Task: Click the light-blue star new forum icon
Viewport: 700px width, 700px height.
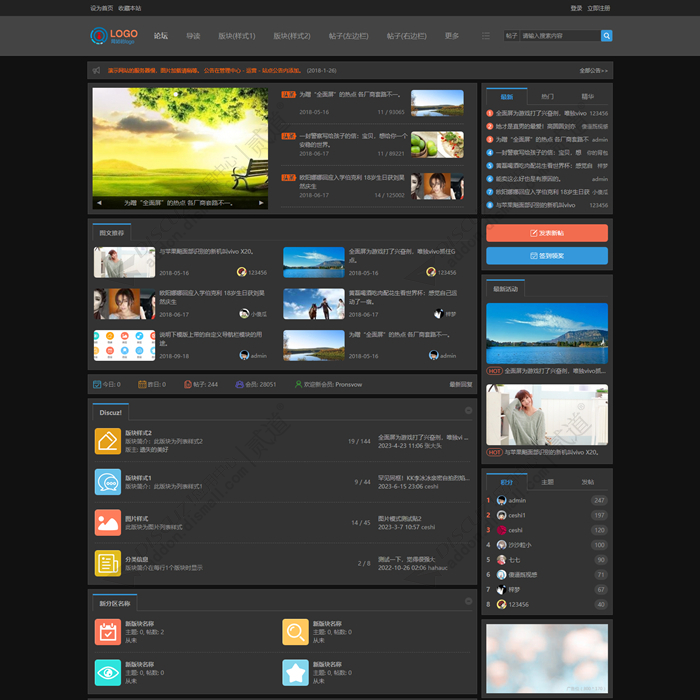Action: (295, 672)
